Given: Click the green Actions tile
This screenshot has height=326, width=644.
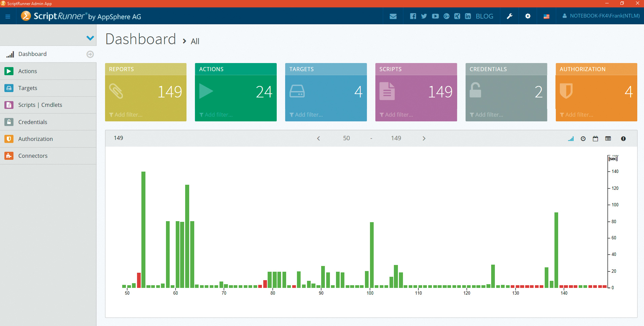Looking at the screenshot, I should coord(236,92).
